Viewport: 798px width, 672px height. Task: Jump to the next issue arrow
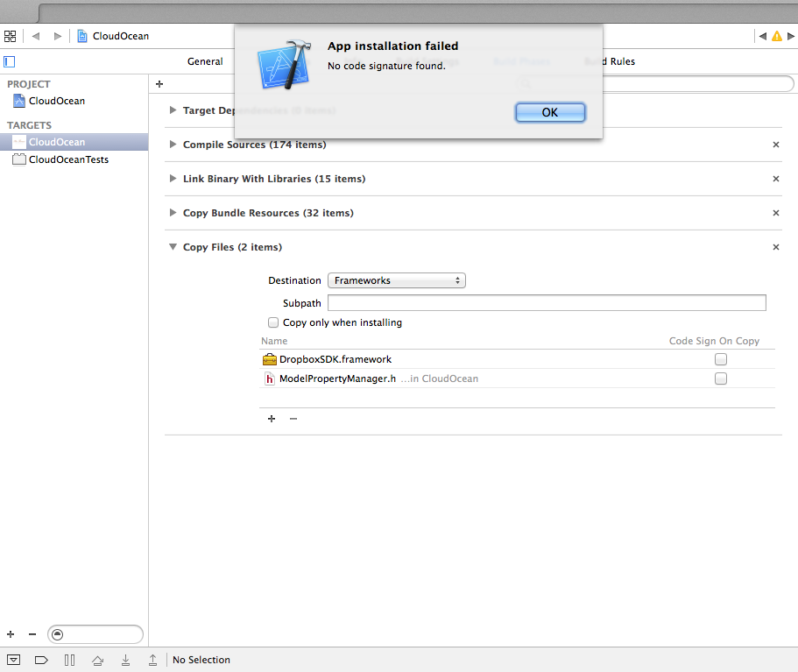pos(791,36)
